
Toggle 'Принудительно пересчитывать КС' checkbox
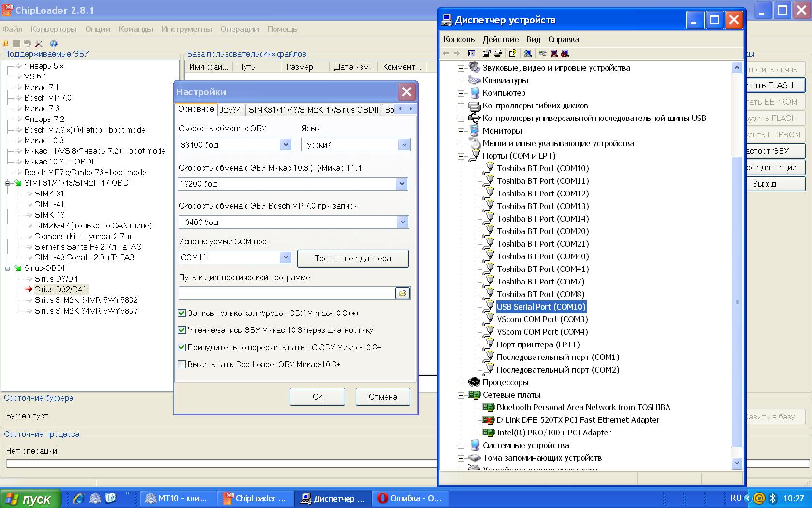(182, 347)
